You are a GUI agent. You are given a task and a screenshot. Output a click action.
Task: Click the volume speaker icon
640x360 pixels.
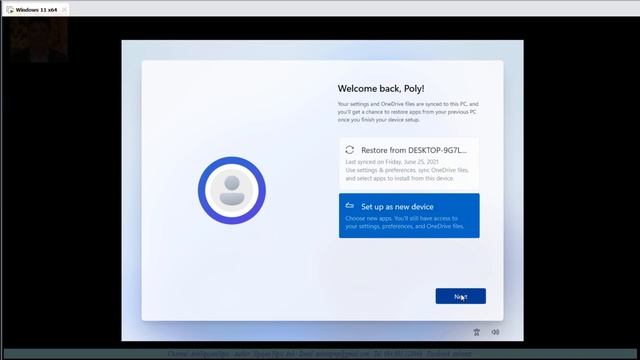495,332
